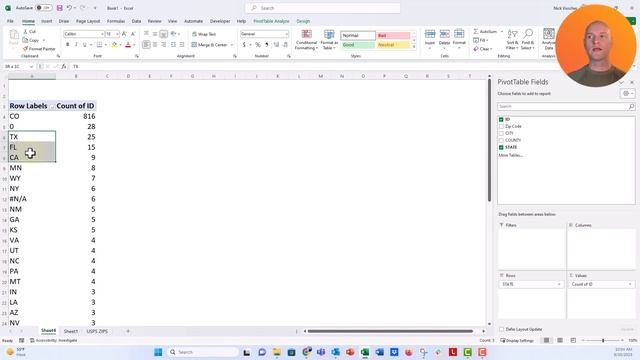Apply the Neutral cell style
This screenshot has height=360, width=640.
[x=393, y=45]
